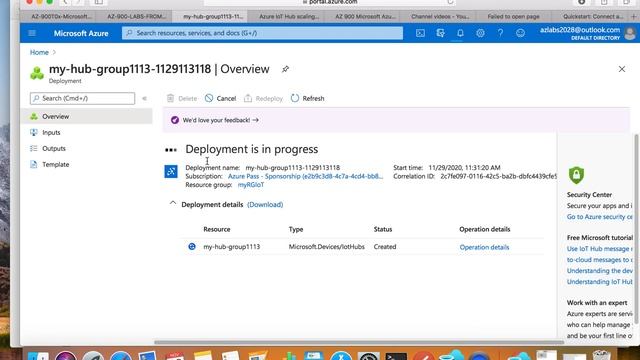Click the status icon beside my-hub-group1113
This screenshot has height=360, width=640.
tap(192, 247)
